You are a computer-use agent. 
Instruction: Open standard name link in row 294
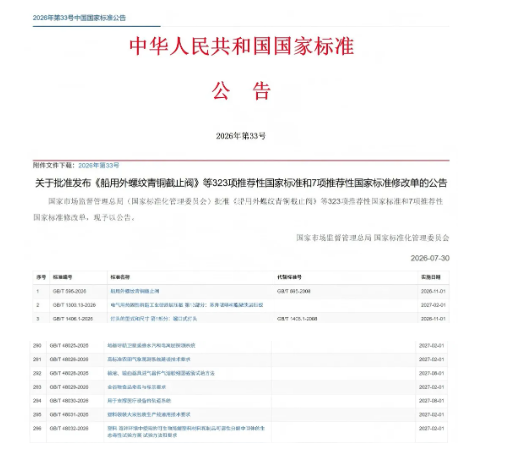click(139, 401)
